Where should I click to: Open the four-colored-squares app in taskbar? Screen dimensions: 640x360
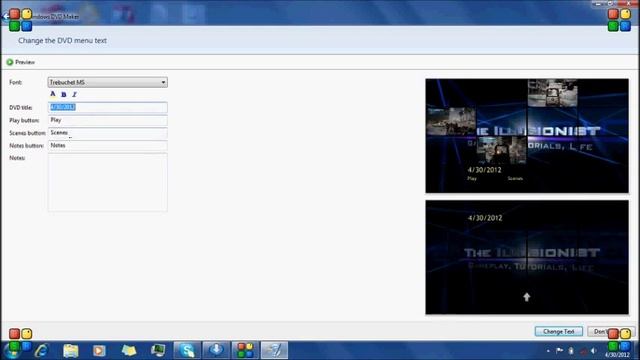pos(245,350)
